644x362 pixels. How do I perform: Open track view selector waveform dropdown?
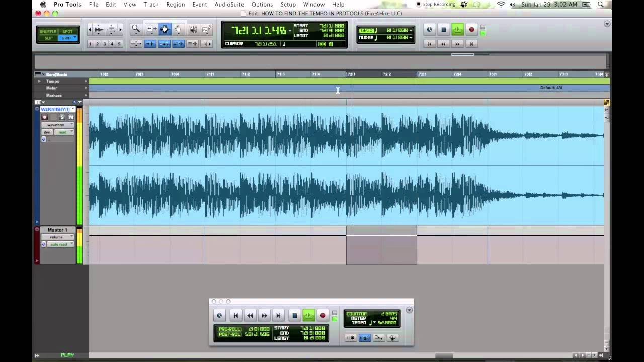(58, 125)
